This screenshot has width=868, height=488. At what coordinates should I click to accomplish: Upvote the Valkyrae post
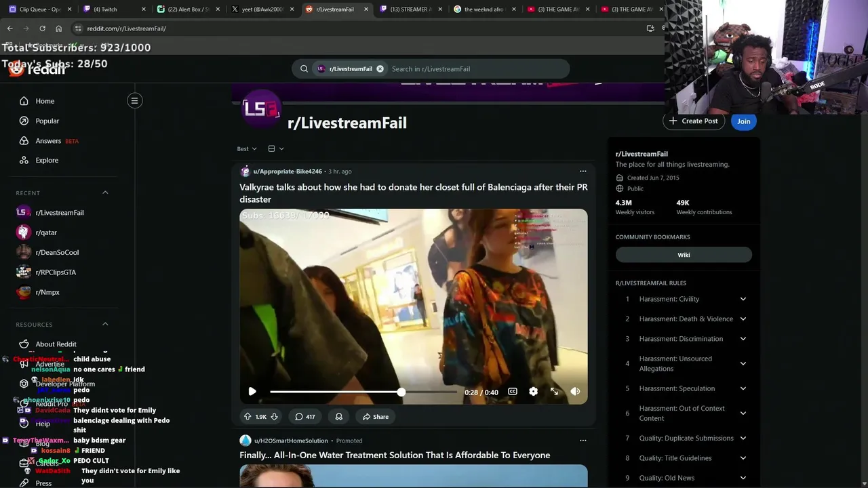coord(248,417)
